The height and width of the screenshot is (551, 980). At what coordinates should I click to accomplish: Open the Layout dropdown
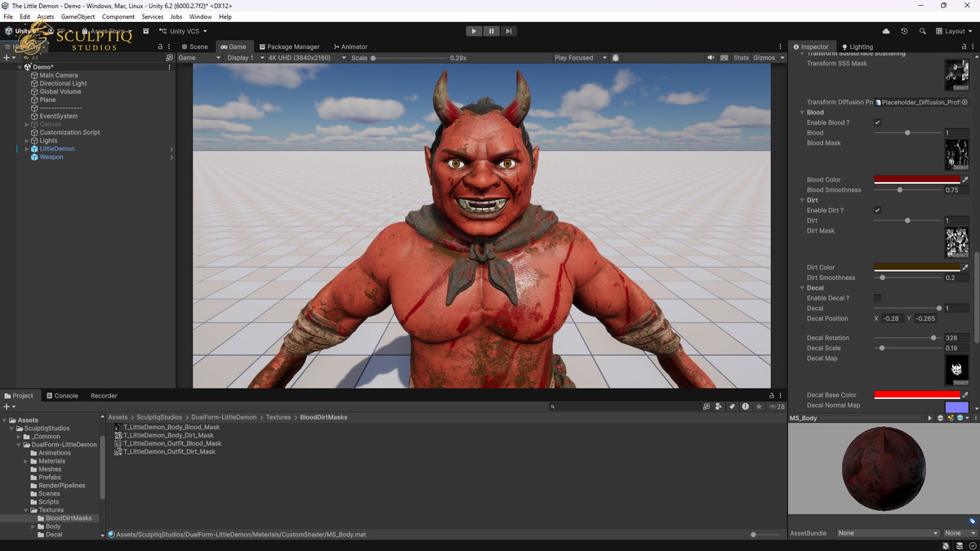point(952,31)
